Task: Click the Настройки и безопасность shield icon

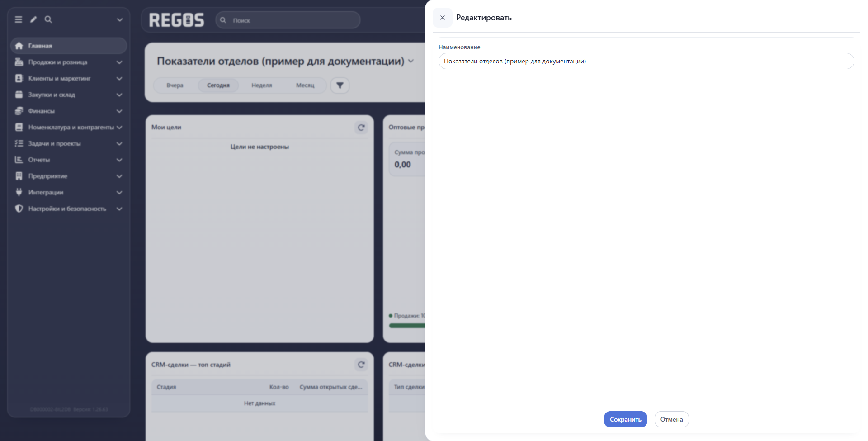Action: click(x=19, y=209)
